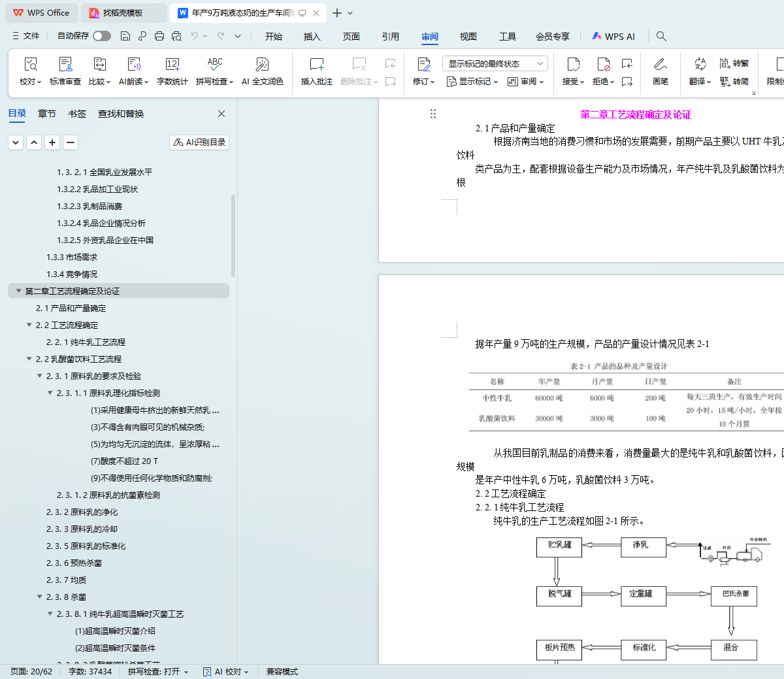This screenshot has width=784, height=679.
Task: Switch to the 视图 ribbon tab
Action: tap(468, 37)
